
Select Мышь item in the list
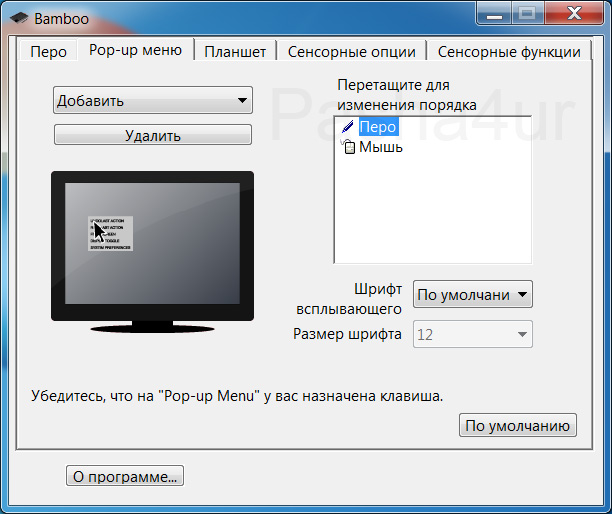[x=381, y=147]
